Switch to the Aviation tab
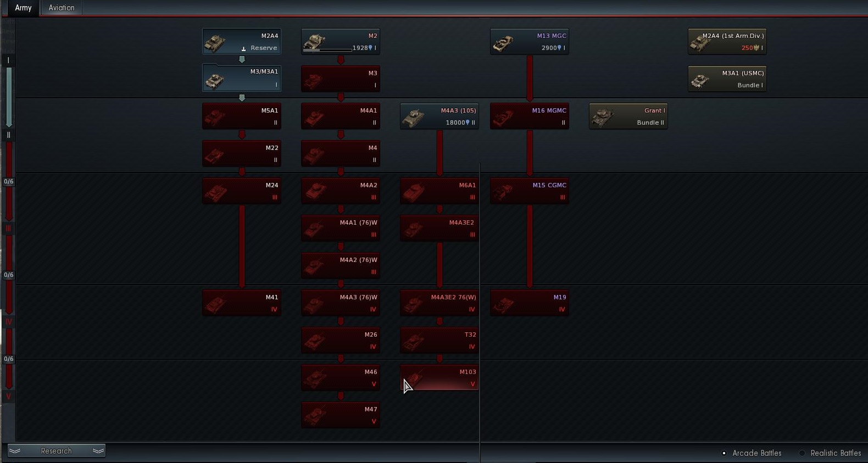The image size is (868, 463). click(x=62, y=8)
